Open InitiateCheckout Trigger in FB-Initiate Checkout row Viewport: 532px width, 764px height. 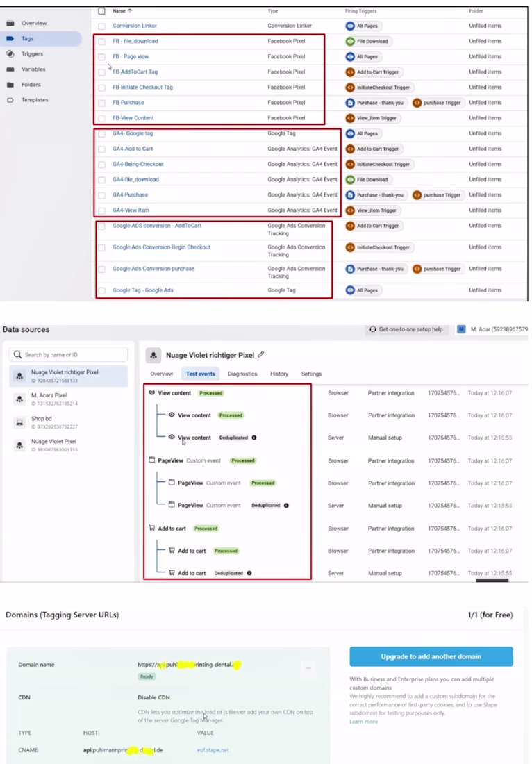tap(379, 88)
